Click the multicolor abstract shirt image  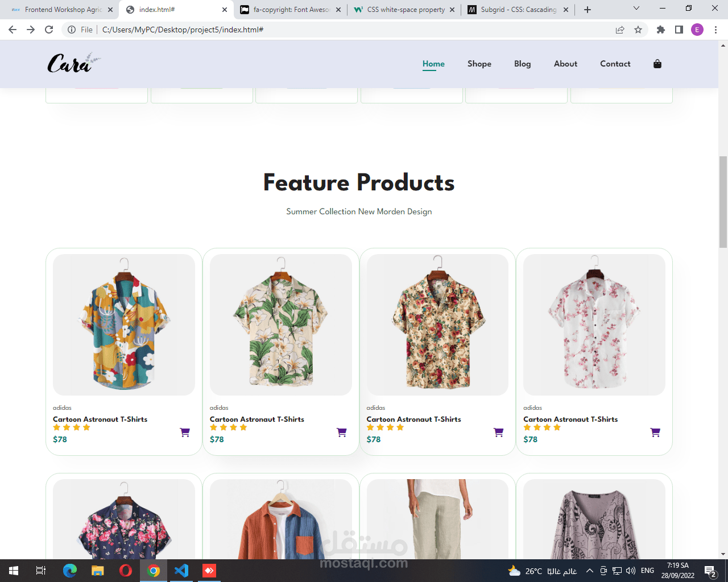tap(124, 325)
